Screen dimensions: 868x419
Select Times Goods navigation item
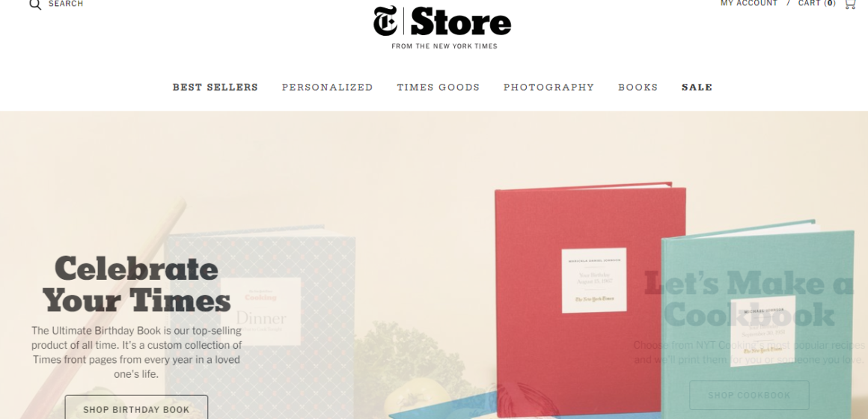tap(438, 88)
